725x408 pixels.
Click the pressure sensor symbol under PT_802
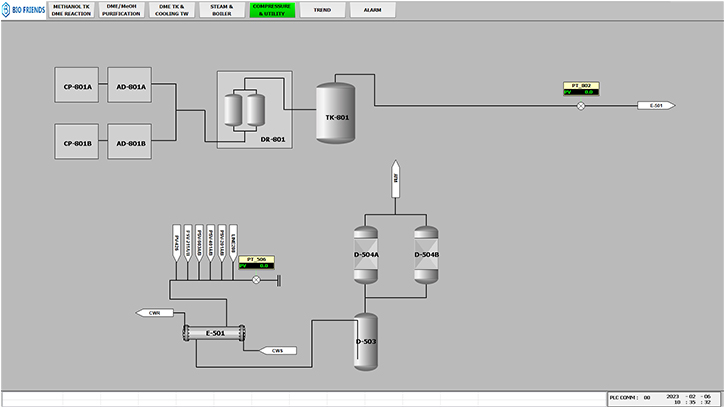tap(581, 106)
